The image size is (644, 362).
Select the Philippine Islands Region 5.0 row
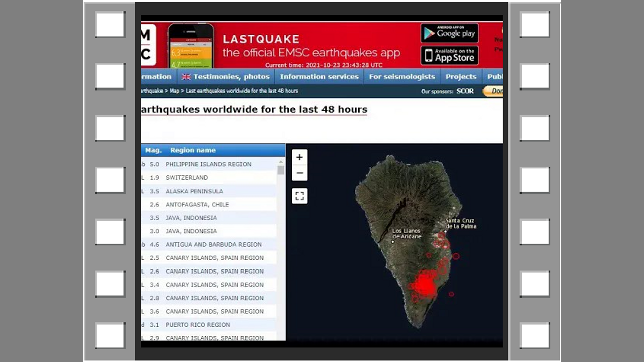(x=208, y=164)
